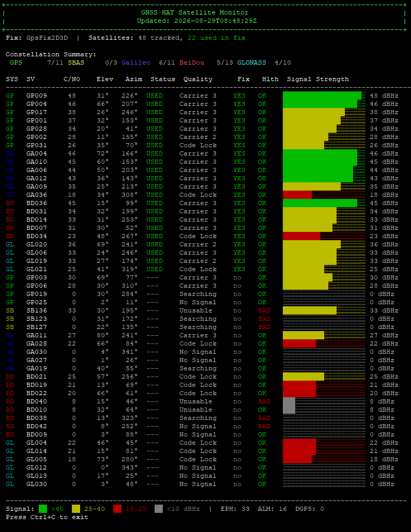411x532 pixels.
Task: Click the YES fix value in GA010 row
Action: pos(239,162)
